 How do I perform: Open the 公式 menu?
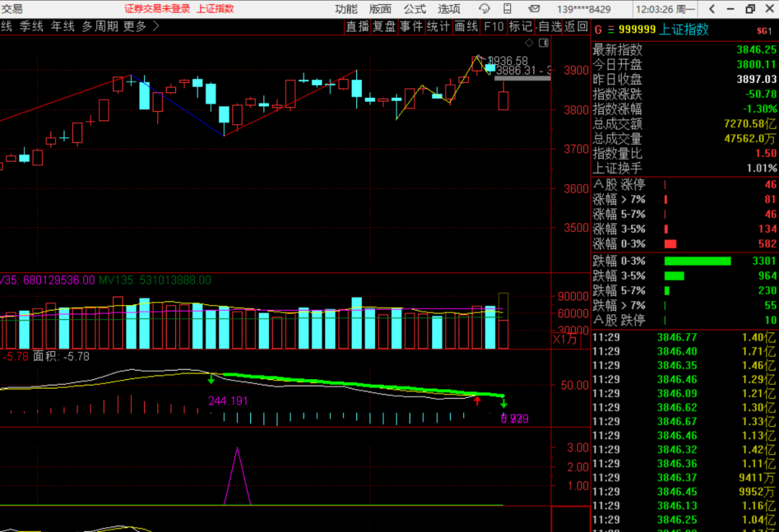pyautogui.click(x=414, y=9)
